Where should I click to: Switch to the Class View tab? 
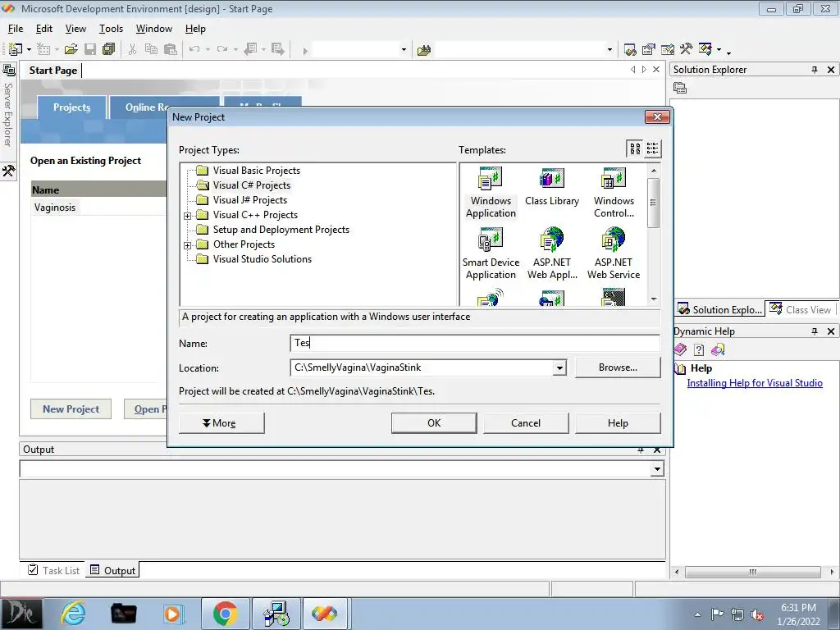(x=801, y=309)
